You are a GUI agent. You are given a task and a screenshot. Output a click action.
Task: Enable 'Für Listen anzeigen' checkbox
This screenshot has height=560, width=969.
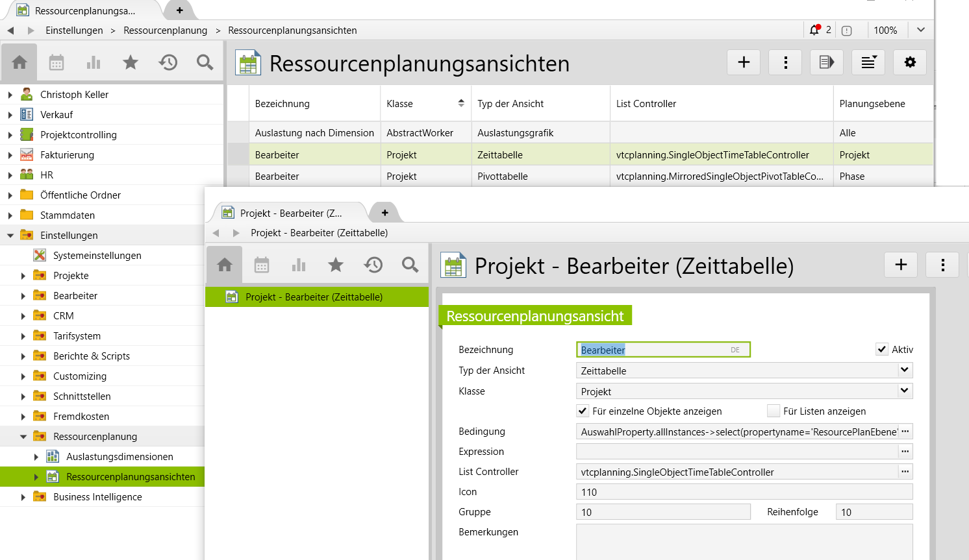[774, 411]
